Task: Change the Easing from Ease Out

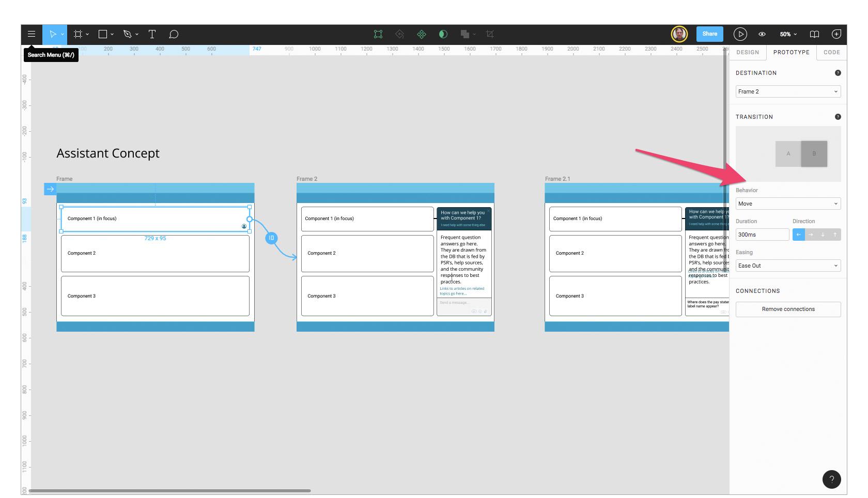Action: (787, 266)
